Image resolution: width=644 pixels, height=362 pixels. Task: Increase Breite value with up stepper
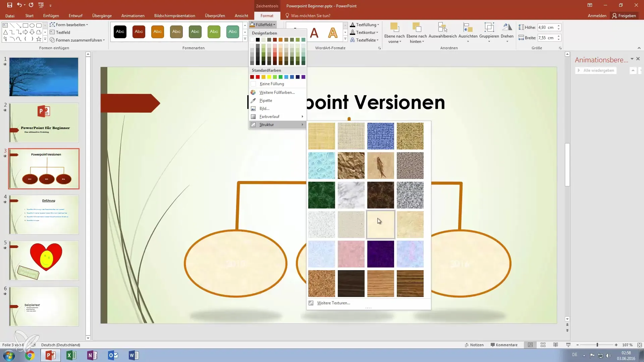tap(559, 36)
